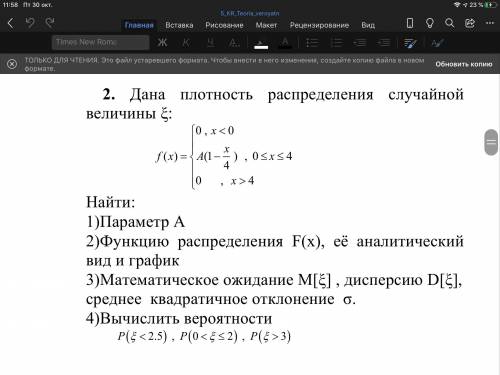500x375 pixels.
Task: Decrease paragraph indent
Action: [360, 43]
